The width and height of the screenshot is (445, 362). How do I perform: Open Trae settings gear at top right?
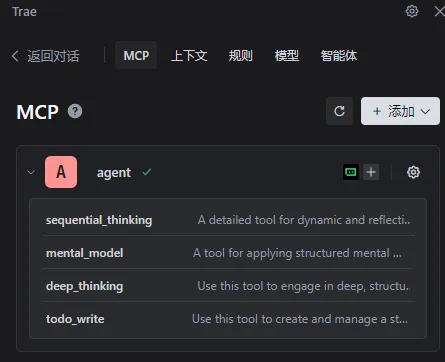pos(412,11)
